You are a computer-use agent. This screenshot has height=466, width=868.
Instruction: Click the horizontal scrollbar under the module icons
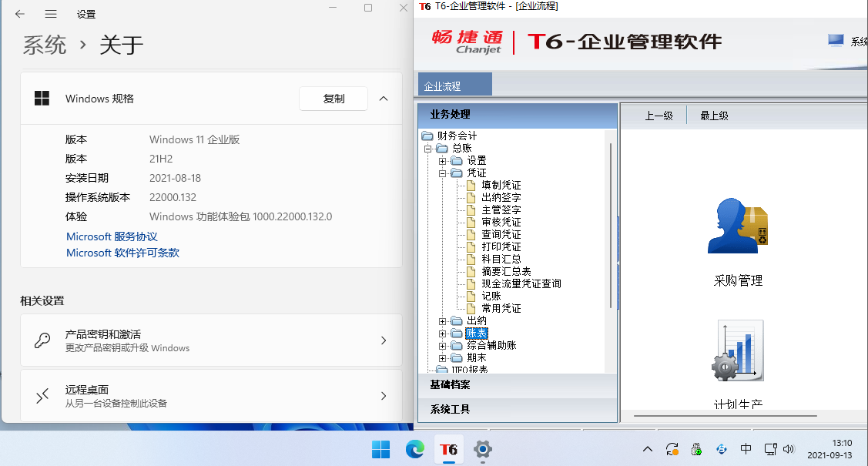(x=726, y=416)
